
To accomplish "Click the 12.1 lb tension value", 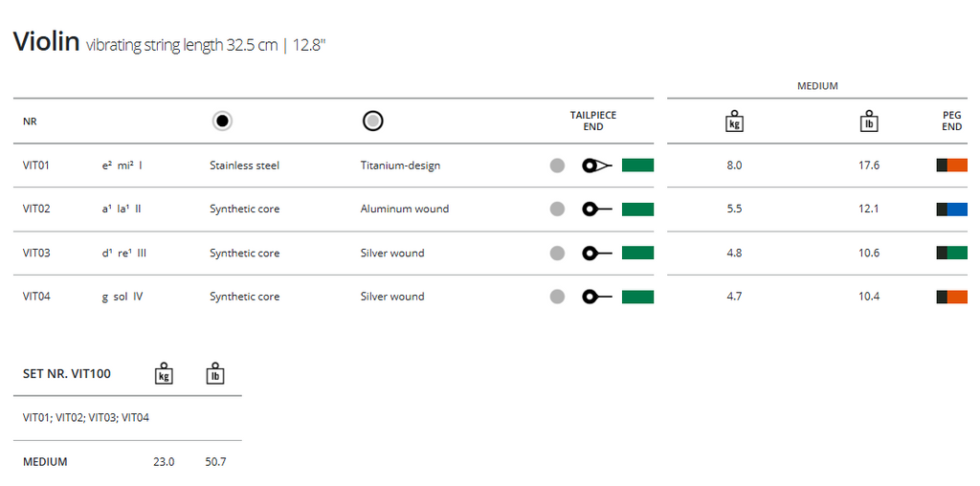I will pos(869,210).
